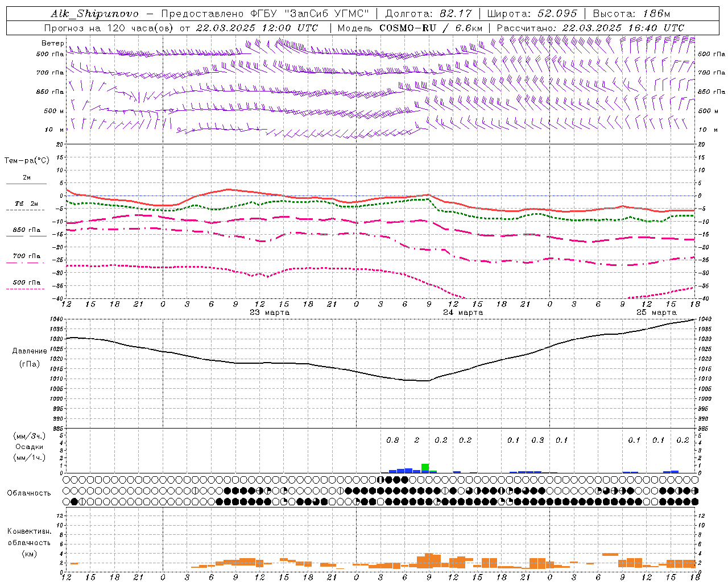The height and width of the screenshot is (582, 728).
Task: Click the station title "Alk_Shipunovo"
Action: click(94, 14)
